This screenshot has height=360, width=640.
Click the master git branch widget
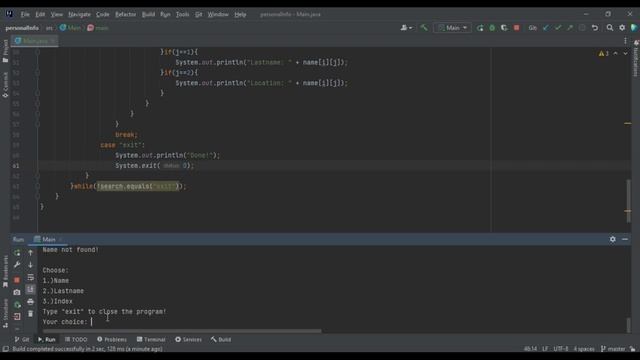pyautogui.click(x=613, y=349)
